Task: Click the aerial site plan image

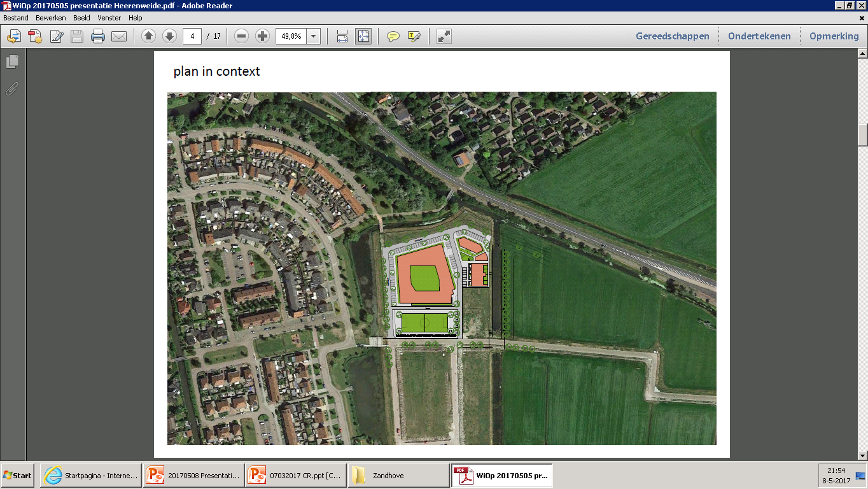Action: [x=442, y=268]
